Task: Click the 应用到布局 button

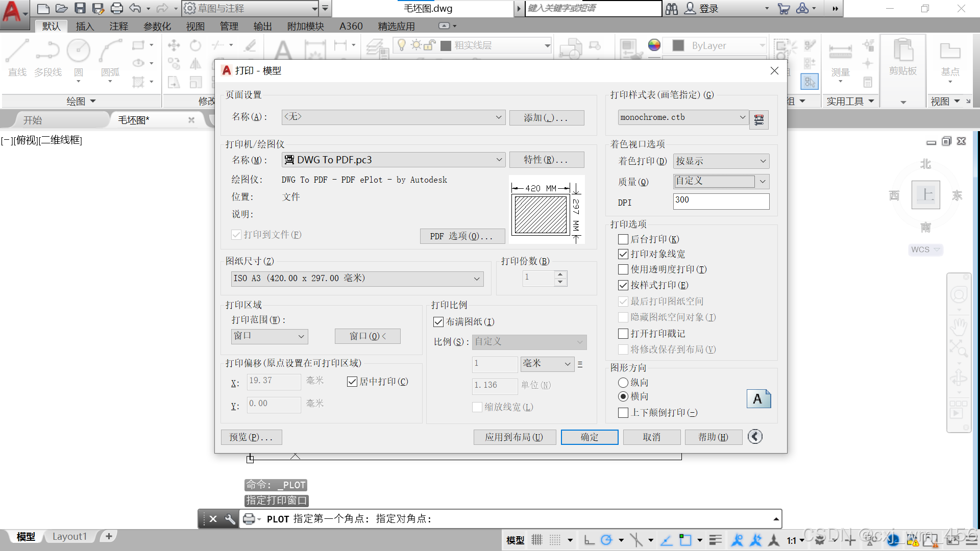Action: [514, 437]
